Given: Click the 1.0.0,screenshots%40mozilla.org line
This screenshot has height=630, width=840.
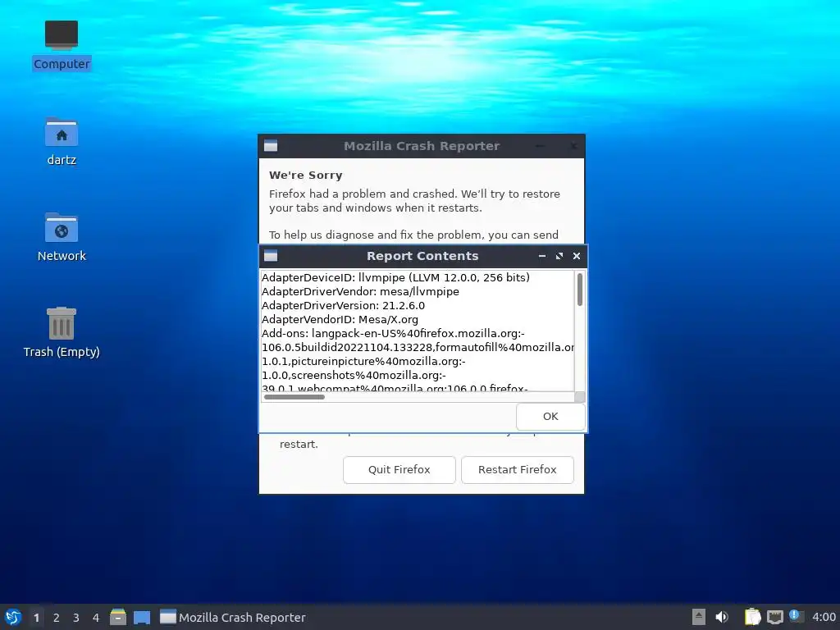Looking at the screenshot, I should pyautogui.click(x=354, y=375).
